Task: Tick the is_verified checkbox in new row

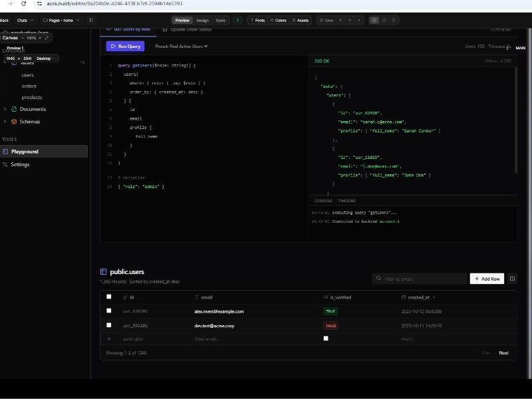Action: click(326, 338)
